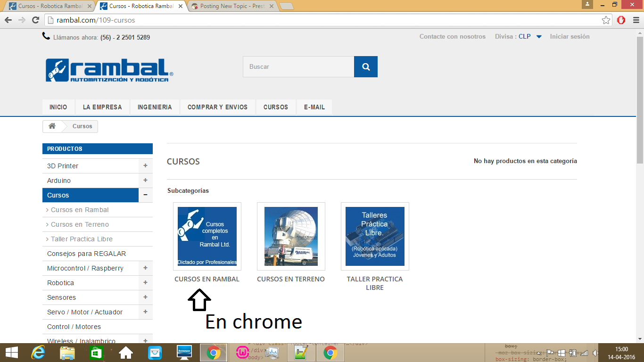
Task: Click the pink WampServer taskbar icon
Action: 243,353
